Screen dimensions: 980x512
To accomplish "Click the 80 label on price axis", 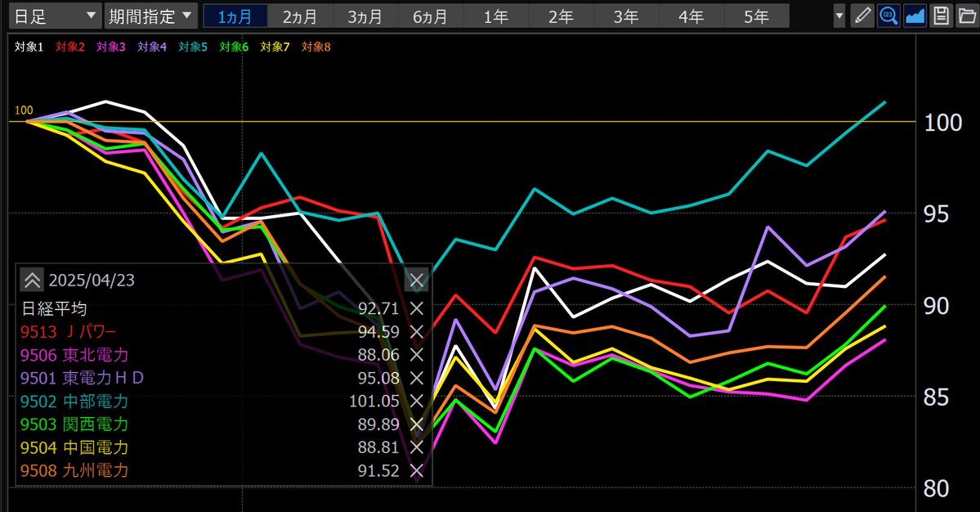I will 936,488.
